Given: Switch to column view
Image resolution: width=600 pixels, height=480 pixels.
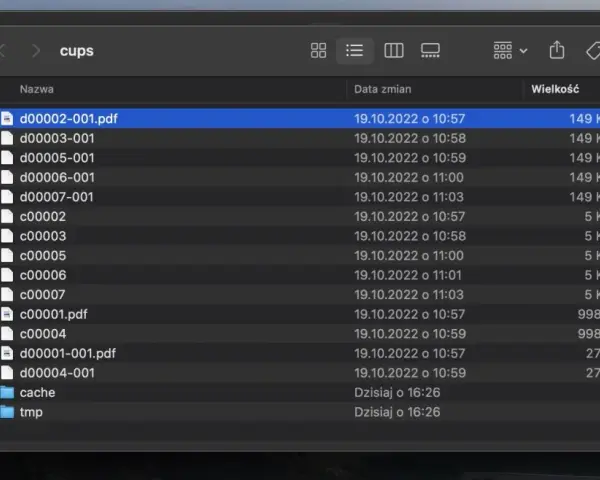Looking at the screenshot, I should [x=394, y=51].
